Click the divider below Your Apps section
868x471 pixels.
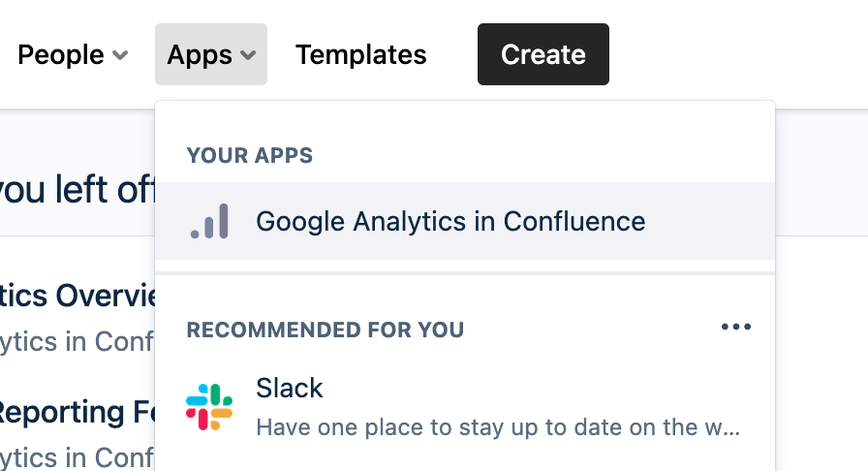click(x=465, y=274)
